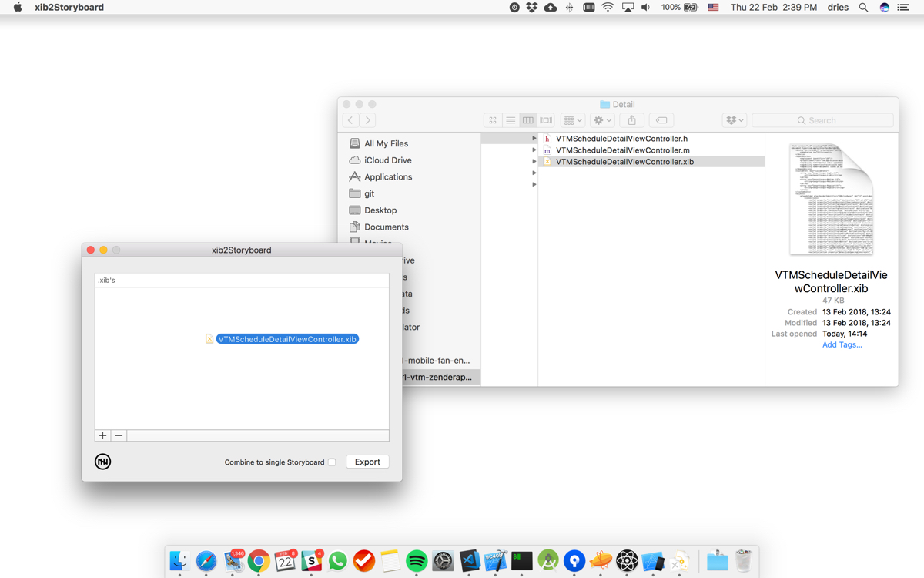
Task: Click the round logo in xib2Storyboard window
Action: 102,462
